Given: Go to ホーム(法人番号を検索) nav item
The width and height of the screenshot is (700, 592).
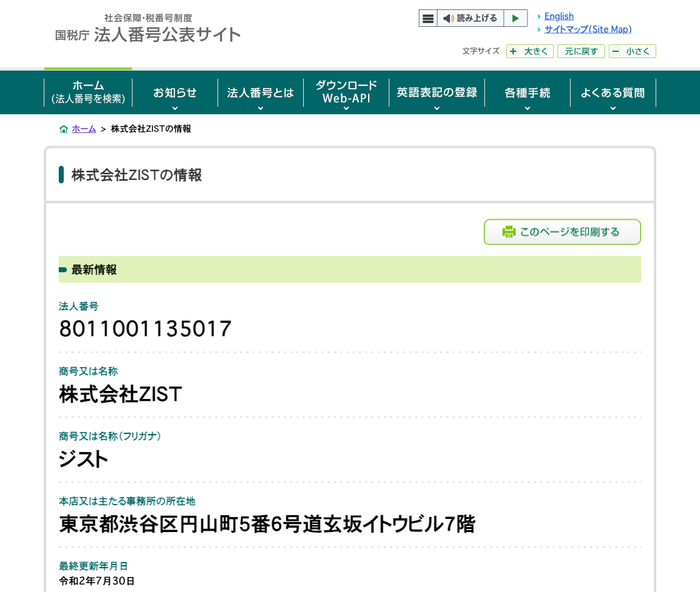Looking at the screenshot, I should click(x=88, y=92).
